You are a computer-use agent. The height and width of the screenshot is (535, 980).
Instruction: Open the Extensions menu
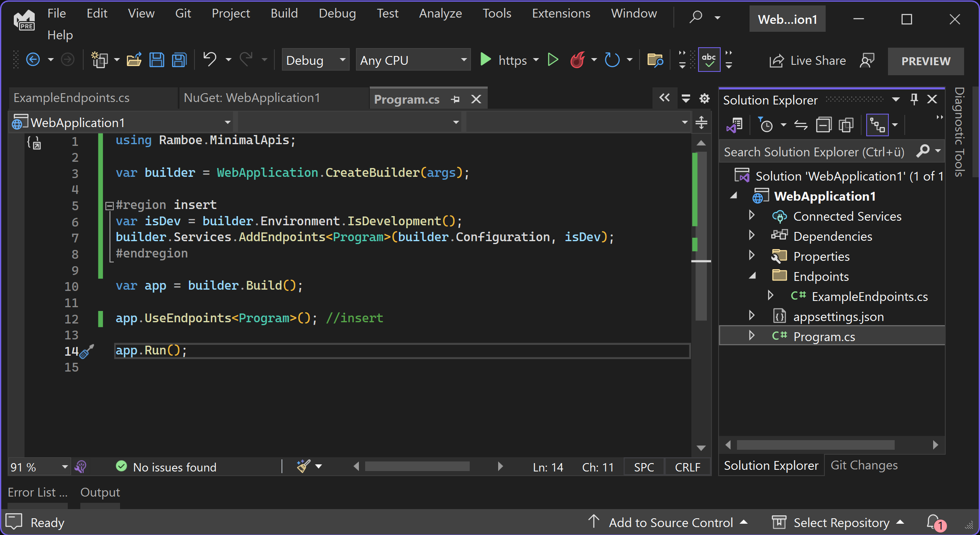pos(561,13)
